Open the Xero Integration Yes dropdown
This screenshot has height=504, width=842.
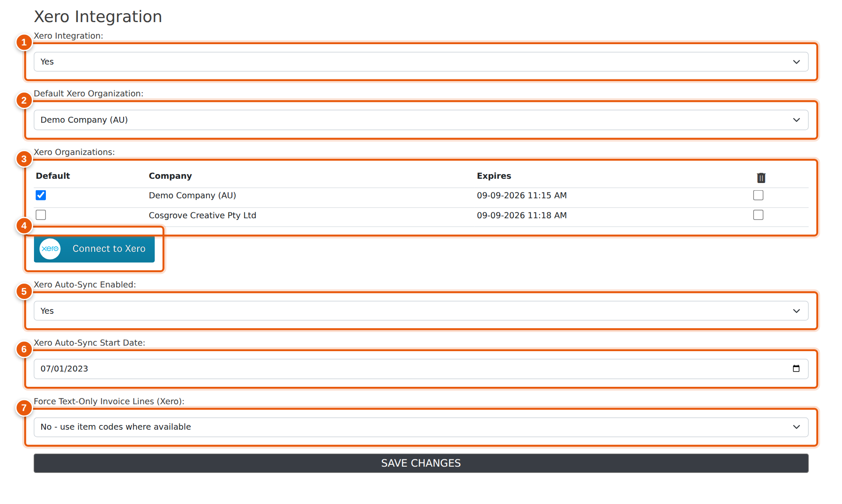(x=421, y=62)
